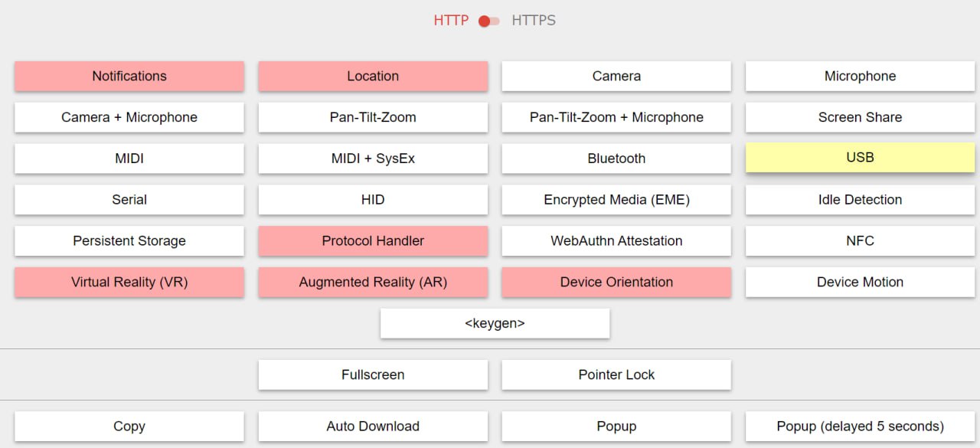Click the MIDI + SysEx button
This screenshot has width=980, height=448.
click(x=373, y=159)
